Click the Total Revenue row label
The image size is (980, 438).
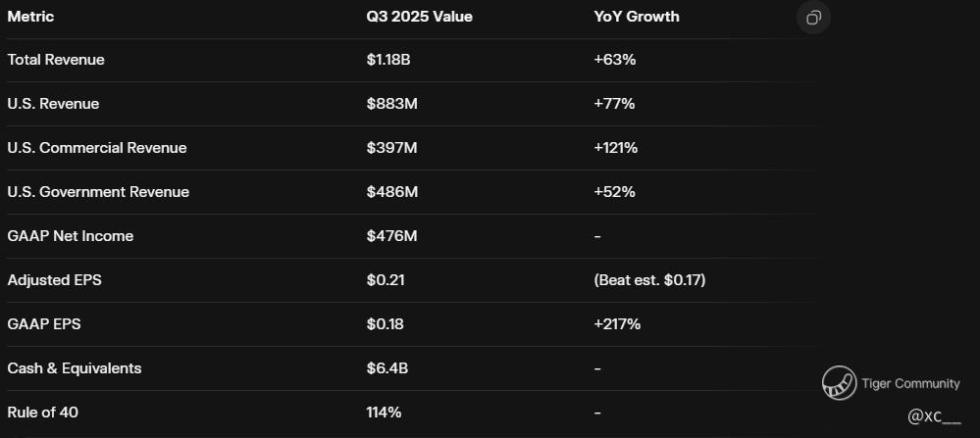(x=56, y=60)
